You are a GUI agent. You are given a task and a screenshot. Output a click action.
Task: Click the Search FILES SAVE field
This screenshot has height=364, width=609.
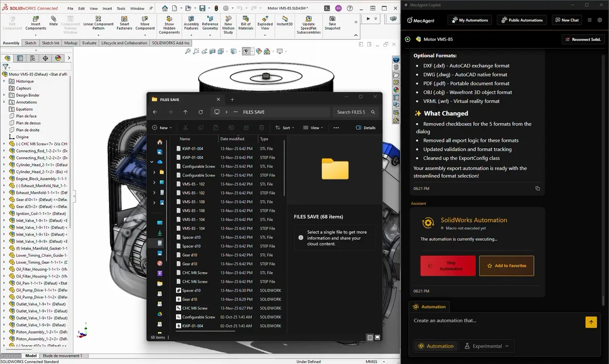click(356, 112)
